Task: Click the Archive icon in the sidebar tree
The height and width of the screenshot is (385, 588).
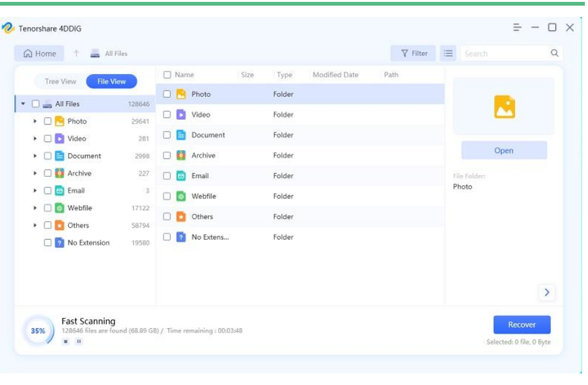Action: [x=60, y=173]
